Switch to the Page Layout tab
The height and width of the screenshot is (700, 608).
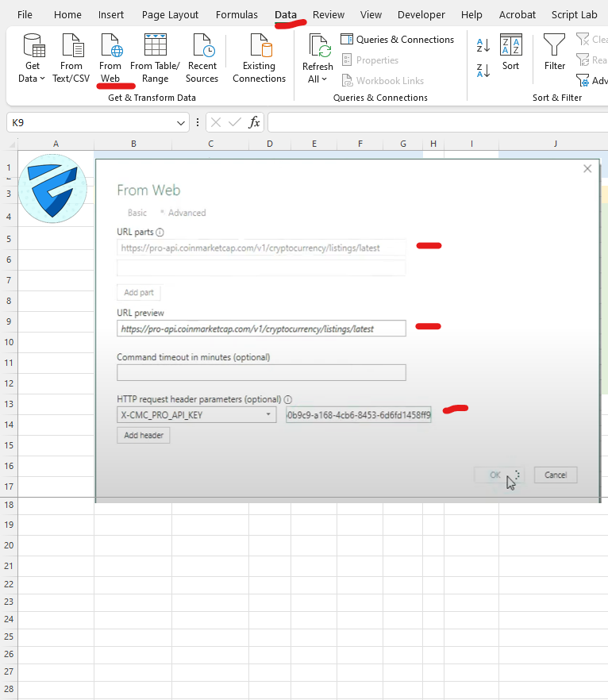(x=170, y=14)
